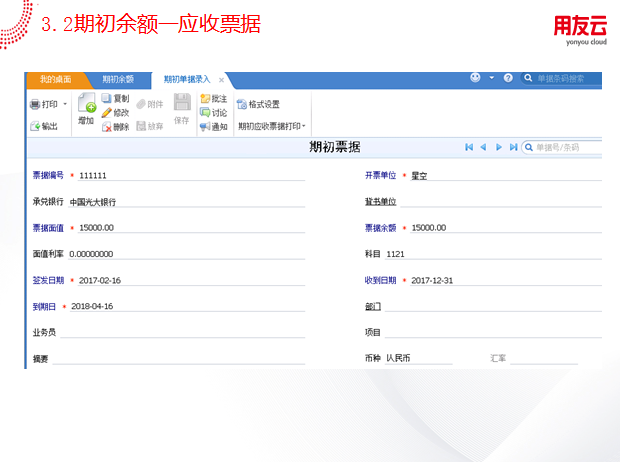This screenshot has height=462, width=620.
Task: Click the Save (保存) floppy disk icon
Action: point(182,102)
